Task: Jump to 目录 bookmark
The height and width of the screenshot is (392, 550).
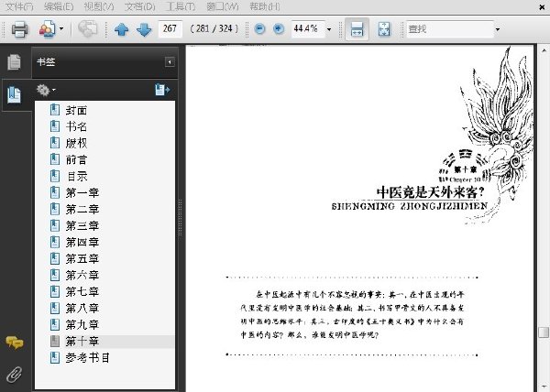Action: point(76,176)
